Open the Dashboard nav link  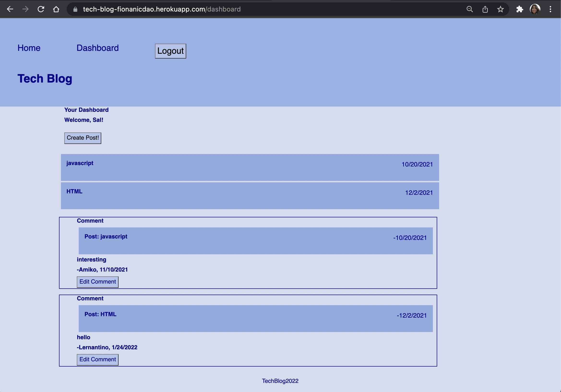click(97, 48)
